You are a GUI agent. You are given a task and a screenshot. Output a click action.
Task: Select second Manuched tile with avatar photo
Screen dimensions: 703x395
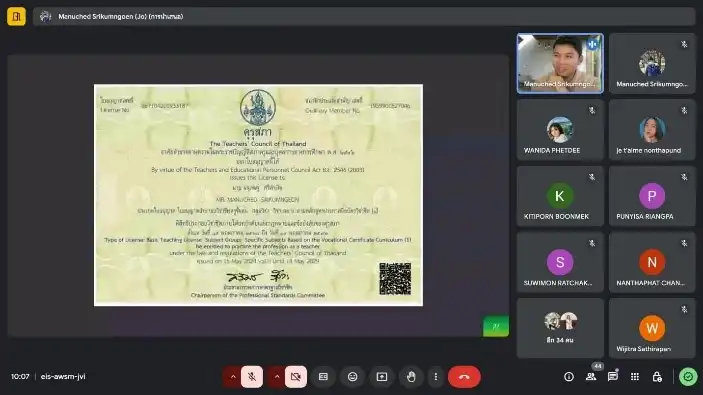click(652, 63)
